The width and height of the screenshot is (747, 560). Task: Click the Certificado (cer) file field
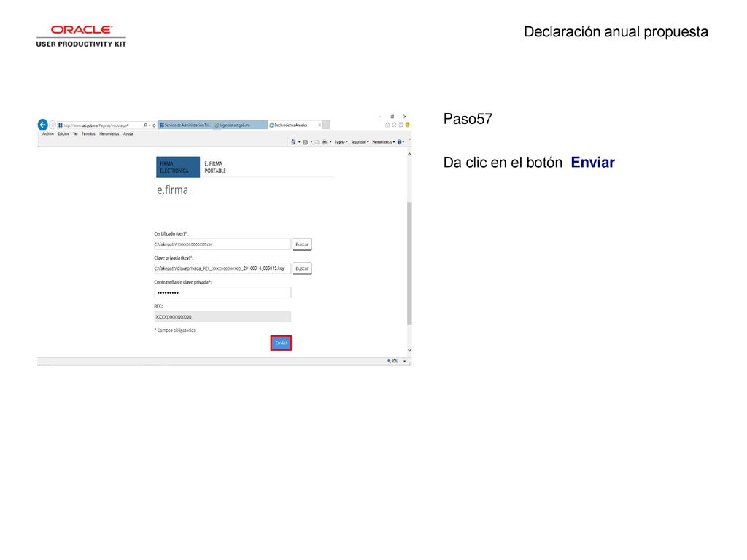[222, 244]
